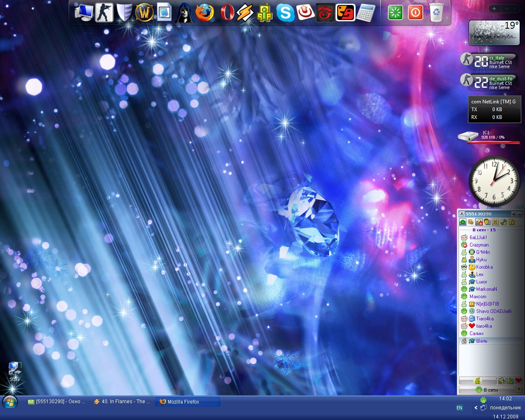Click the red power button in dock
This screenshot has height=420, width=525.
pos(415,12)
